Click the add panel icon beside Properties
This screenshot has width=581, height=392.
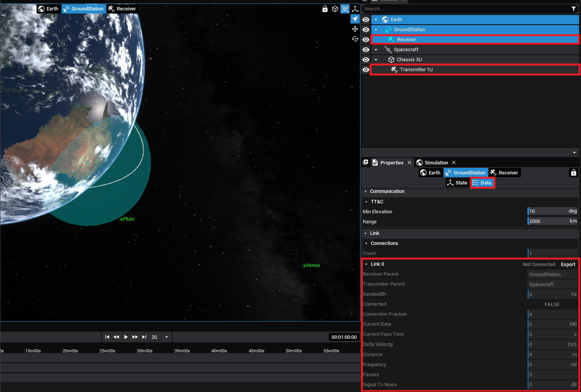pyautogui.click(x=365, y=162)
